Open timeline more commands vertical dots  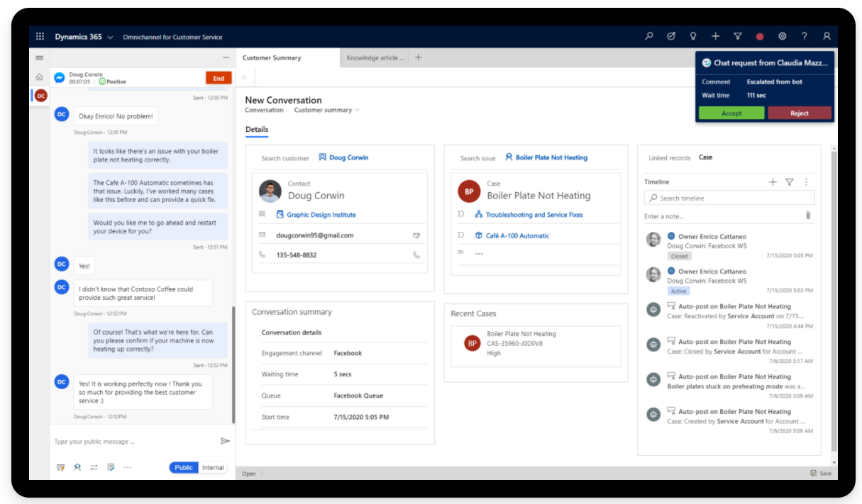806,182
